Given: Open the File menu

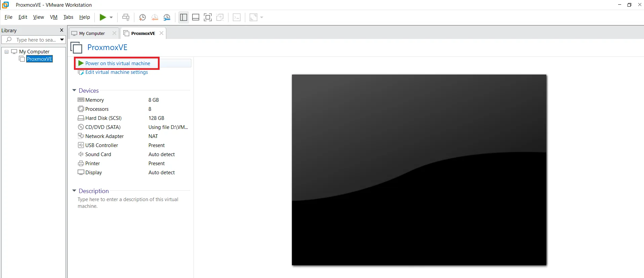Looking at the screenshot, I should pyautogui.click(x=8, y=17).
